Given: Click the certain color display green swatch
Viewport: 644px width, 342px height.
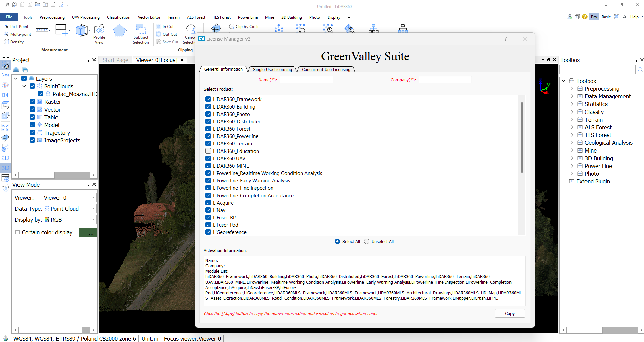Looking at the screenshot, I should 88,232.
